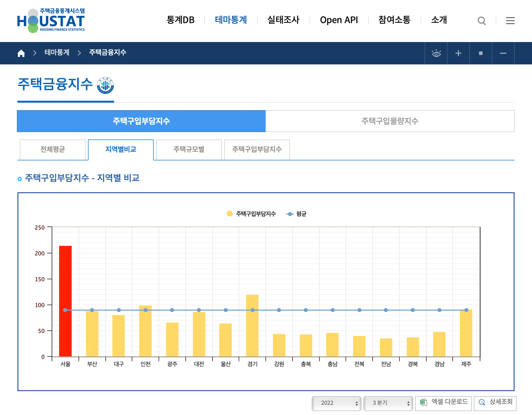Decrease page zoom with minus icon
The width and height of the screenshot is (532, 415).
pyautogui.click(x=503, y=53)
